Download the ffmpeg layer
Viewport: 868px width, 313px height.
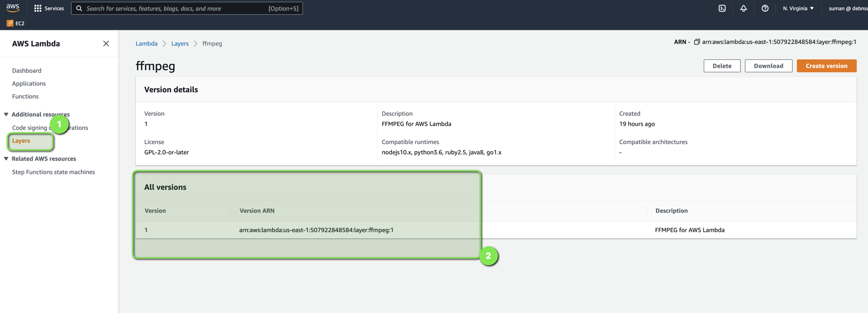point(768,66)
